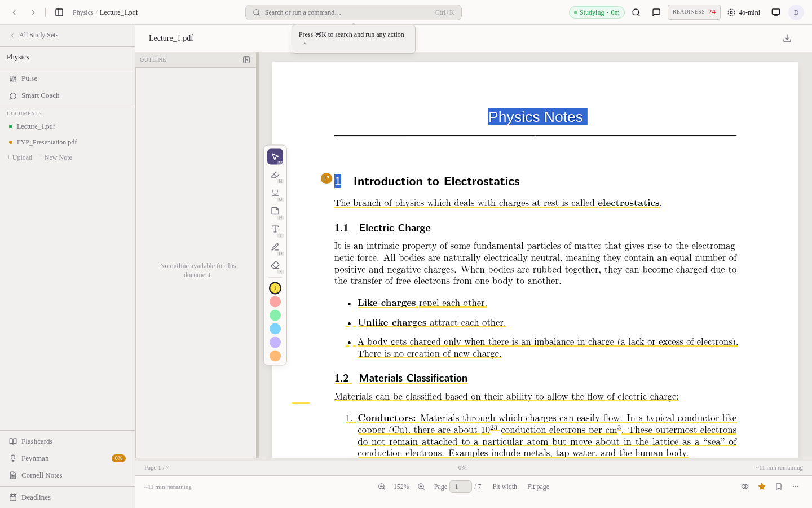
Task: Open the 4o-mini model selector
Action: coord(744,12)
